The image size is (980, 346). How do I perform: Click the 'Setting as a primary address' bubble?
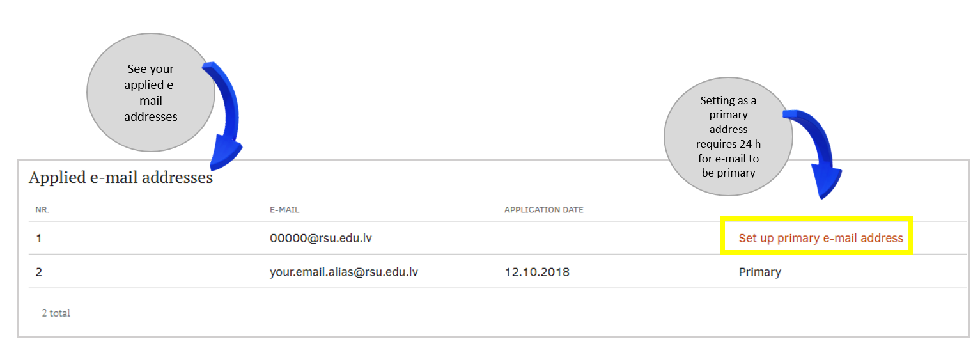tap(728, 136)
